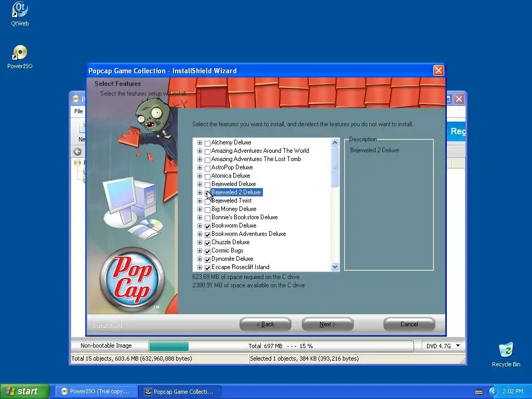Image resolution: width=532 pixels, height=399 pixels.
Task: Check the AstroPop Deluxe checkbox
Action: (x=207, y=168)
